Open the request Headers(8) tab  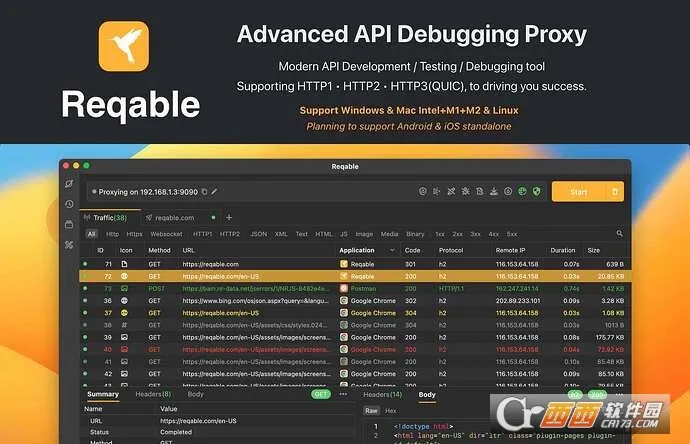pyautogui.click(x=153, y=394)
